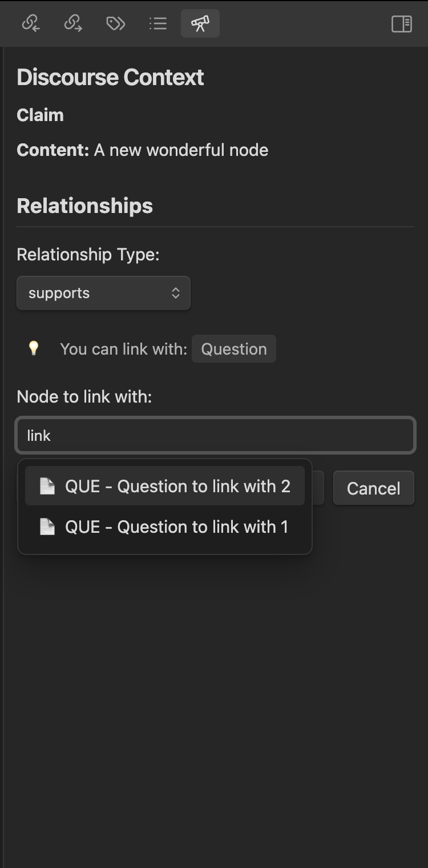Click the lightbulb hint icon

pyautogui.click(x=34, y=348)
